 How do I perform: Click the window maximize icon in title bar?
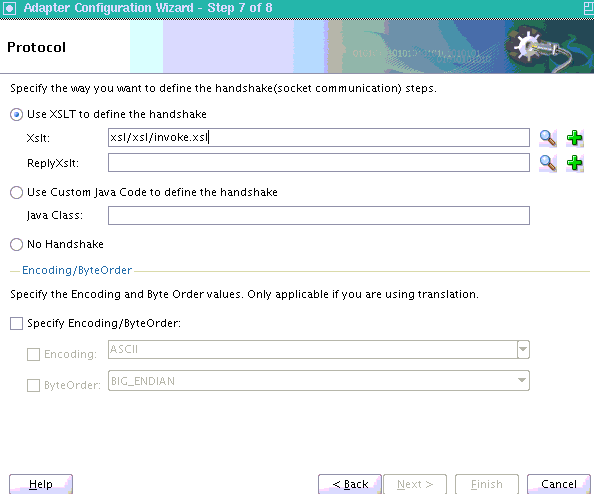coord(589,8)
